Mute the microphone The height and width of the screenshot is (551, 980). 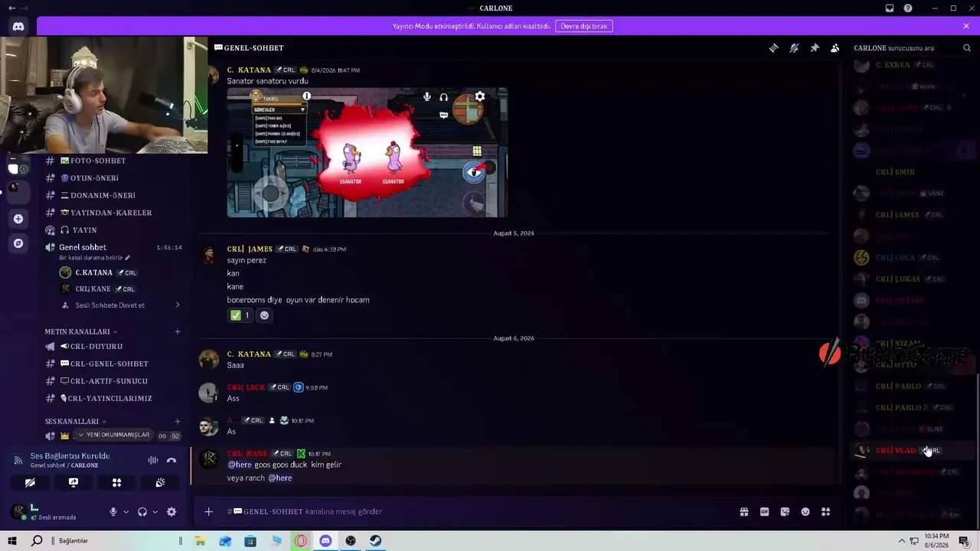click(x=113, y=512)
